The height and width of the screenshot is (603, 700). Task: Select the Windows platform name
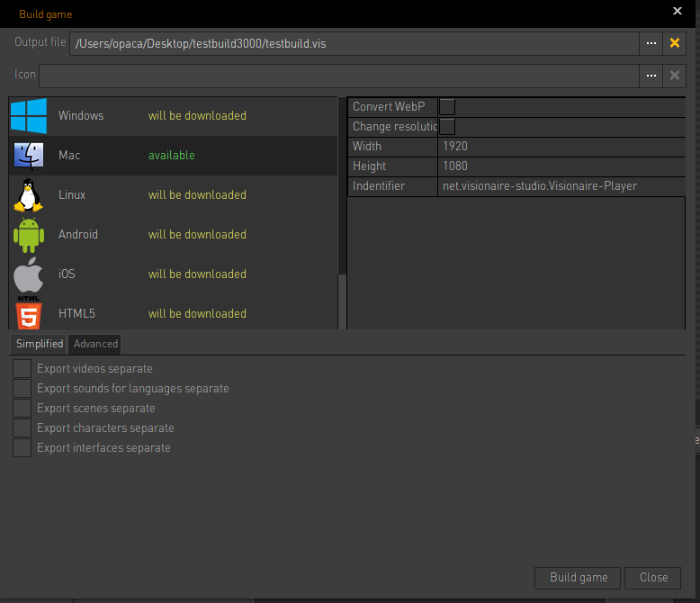(x=81, y=116)
